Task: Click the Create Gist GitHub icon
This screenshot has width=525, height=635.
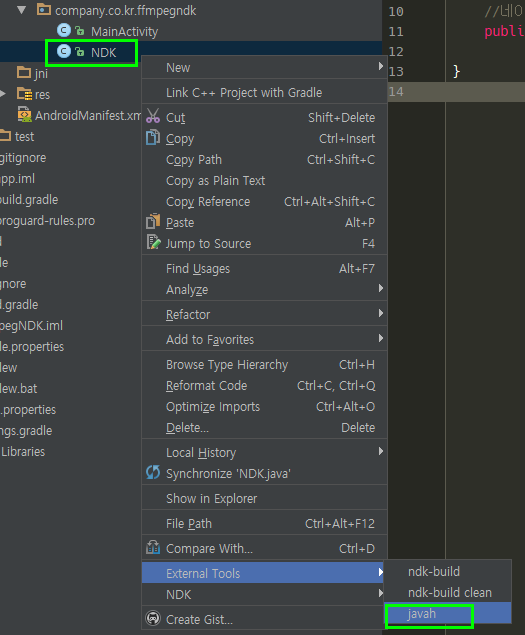Action: [x=153, y=618]
